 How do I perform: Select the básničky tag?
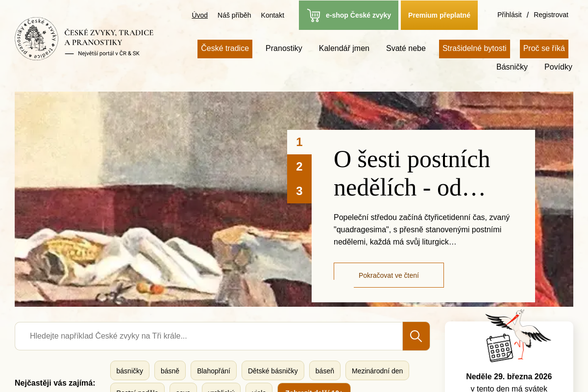[x=130, y=371]
